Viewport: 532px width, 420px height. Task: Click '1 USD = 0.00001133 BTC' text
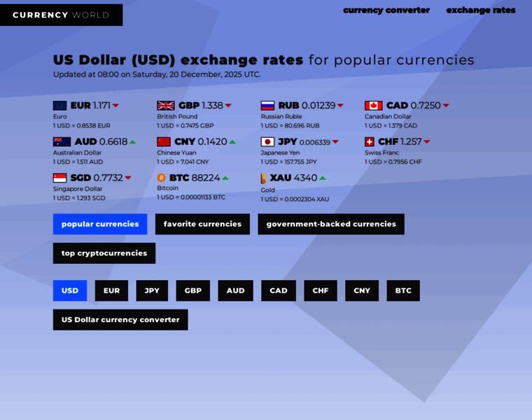[191, 197]
